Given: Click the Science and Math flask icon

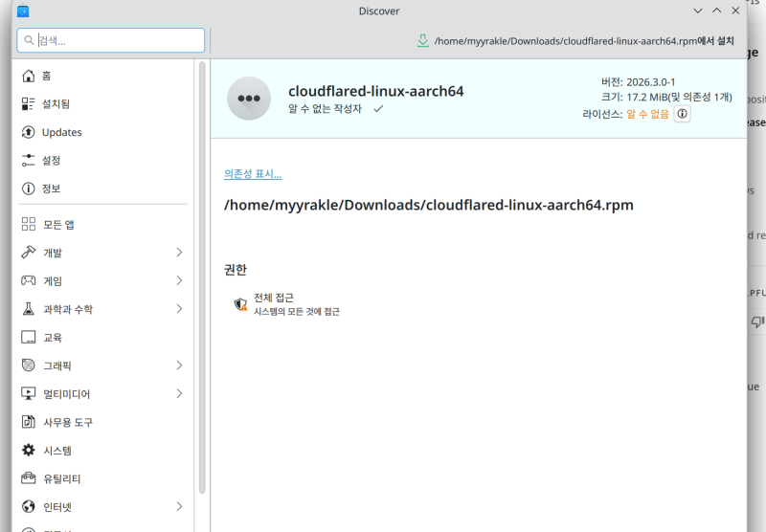Looking at the screenshot, I should (x=29, y=309).
